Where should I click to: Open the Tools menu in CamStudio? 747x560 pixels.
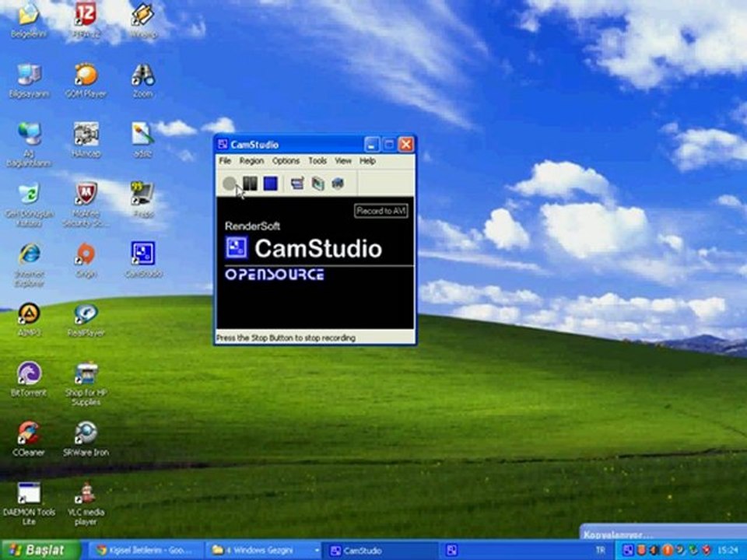(x=317, y=161)
